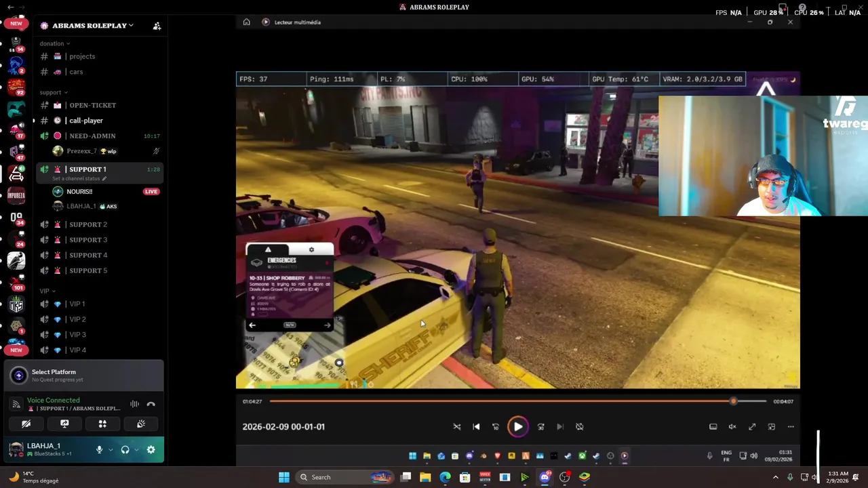Start an activity in voice panel
This screenshot has height=488, width=868.
point(102,424)
